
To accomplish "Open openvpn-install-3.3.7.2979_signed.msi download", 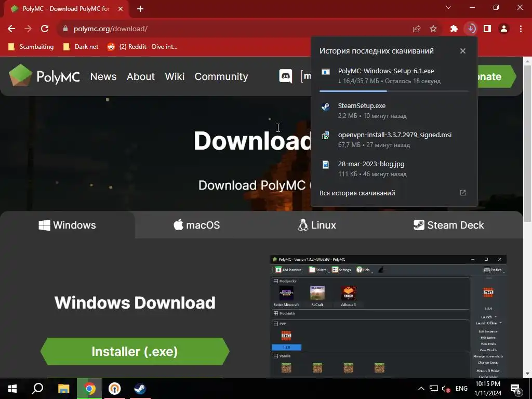I will coord(394,139).
